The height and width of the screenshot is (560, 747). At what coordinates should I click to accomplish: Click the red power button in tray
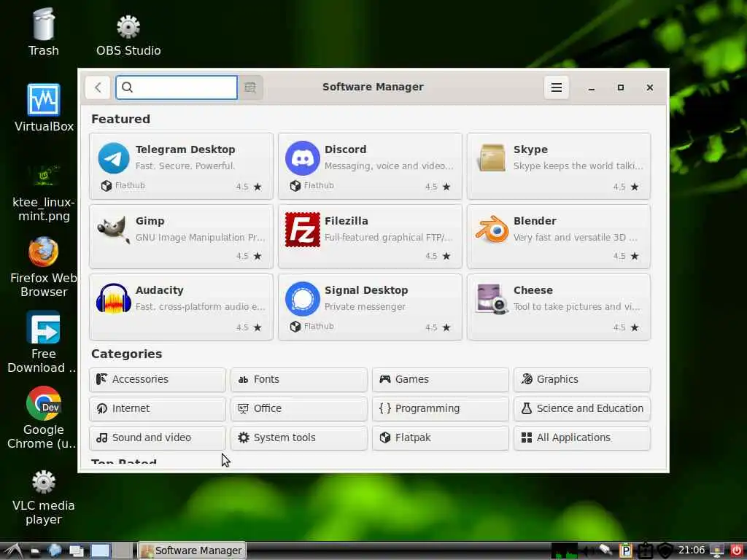[736, 551]
